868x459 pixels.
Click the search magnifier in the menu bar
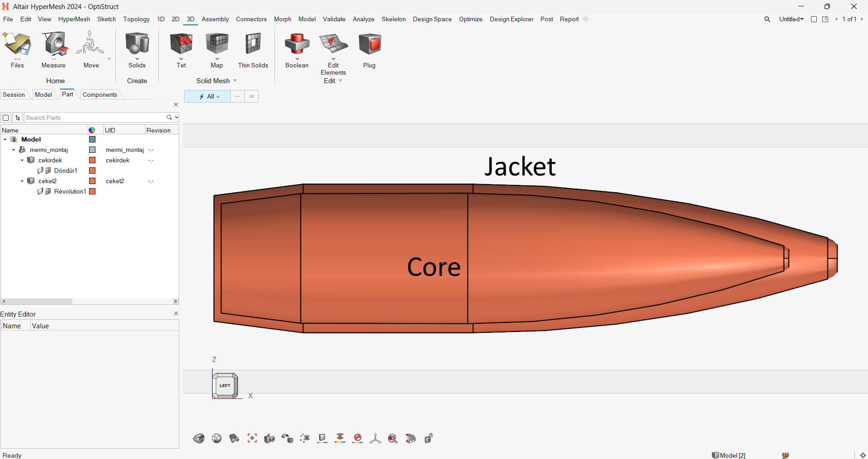767,19
